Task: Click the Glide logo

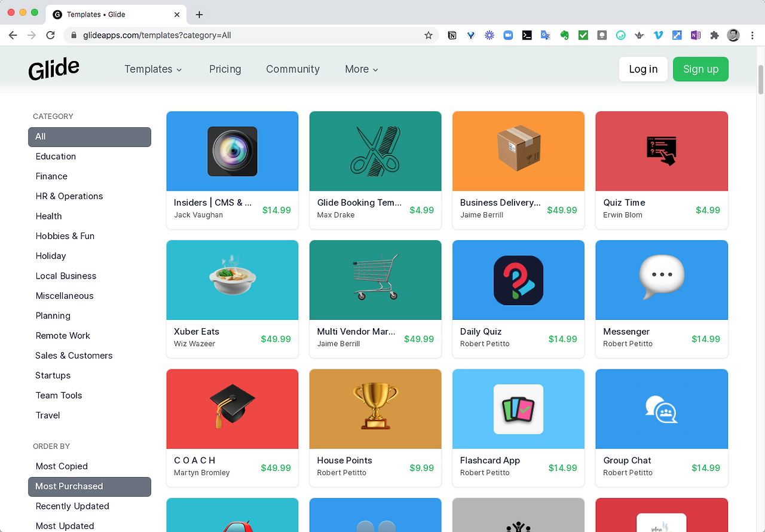Action: coord(54,69)
